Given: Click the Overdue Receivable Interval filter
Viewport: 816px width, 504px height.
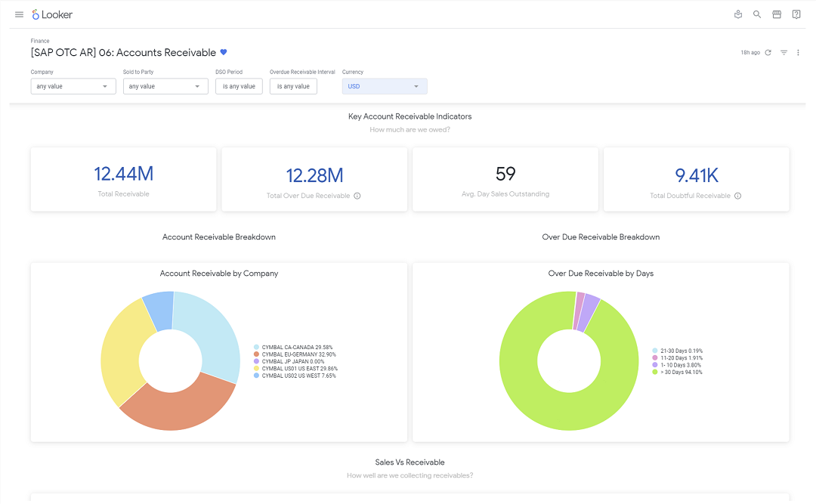Looking at the screenshot, I should (293, 86).
